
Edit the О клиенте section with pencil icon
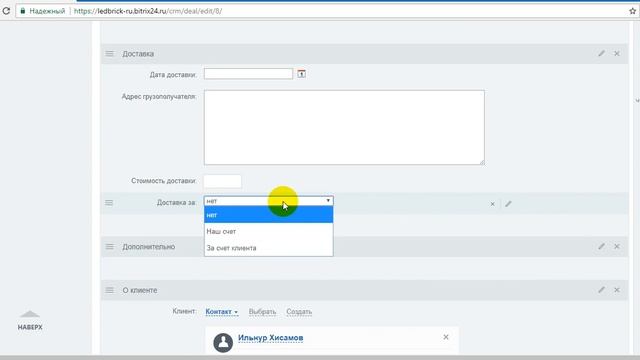point(601,290)
